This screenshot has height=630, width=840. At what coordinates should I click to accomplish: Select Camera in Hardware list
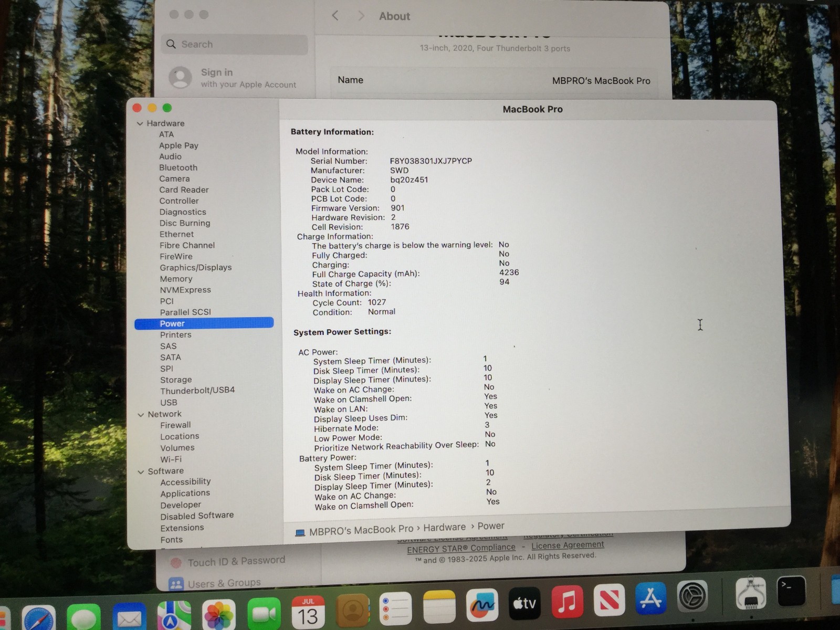174,178
